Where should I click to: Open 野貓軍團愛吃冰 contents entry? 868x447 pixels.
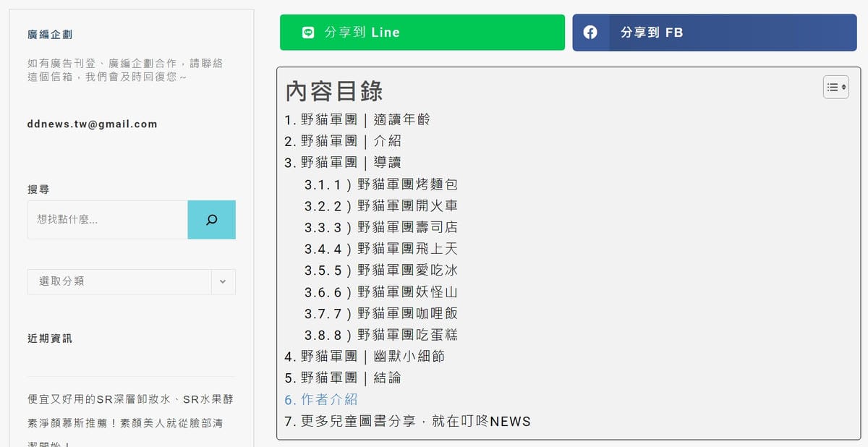click(x=381, y=271)
